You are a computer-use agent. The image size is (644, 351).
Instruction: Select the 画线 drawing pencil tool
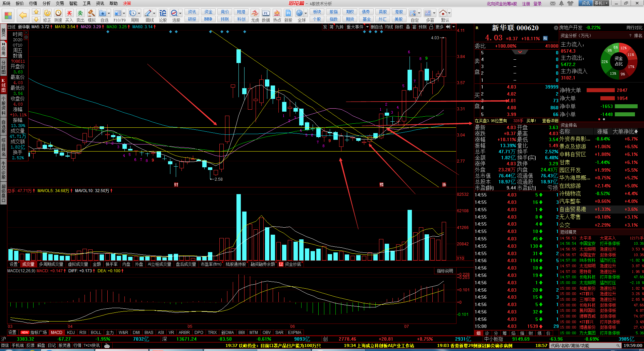148,13
